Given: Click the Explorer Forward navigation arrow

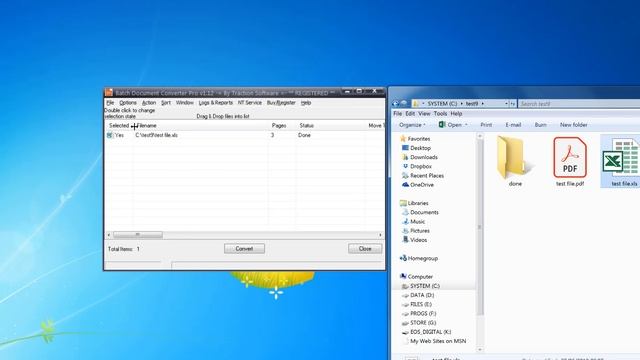Looking at the screenshot, I should tap(404, 104).
